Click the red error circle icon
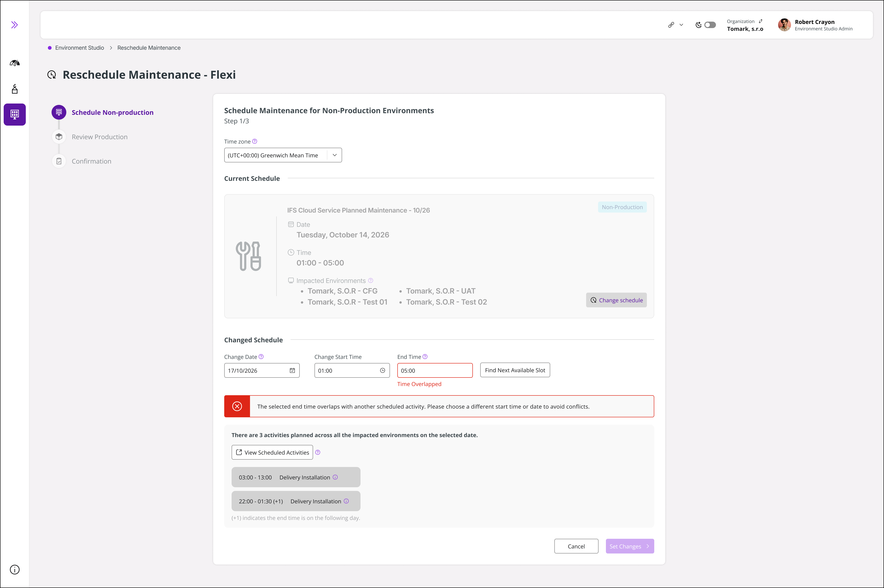 point(237,406)
